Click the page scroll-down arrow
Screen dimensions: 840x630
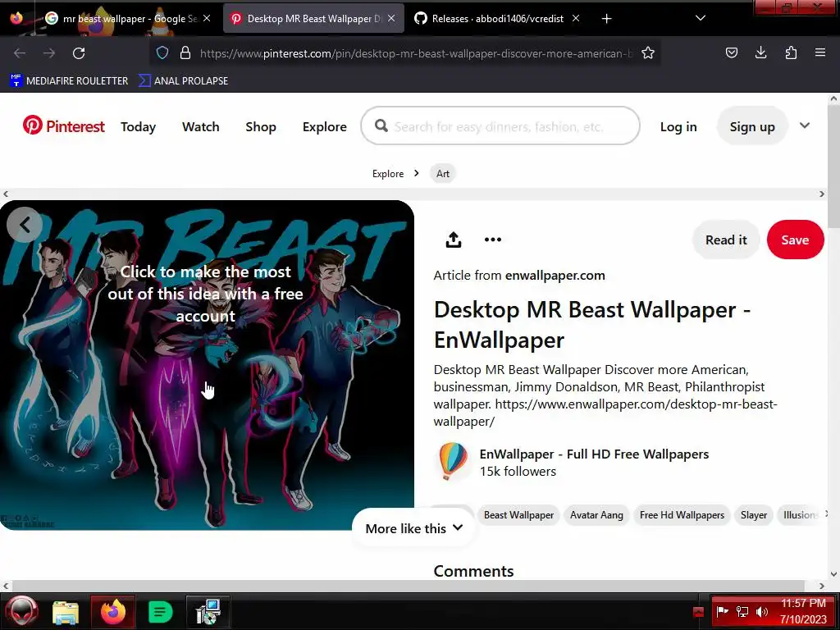coord(833,574)
